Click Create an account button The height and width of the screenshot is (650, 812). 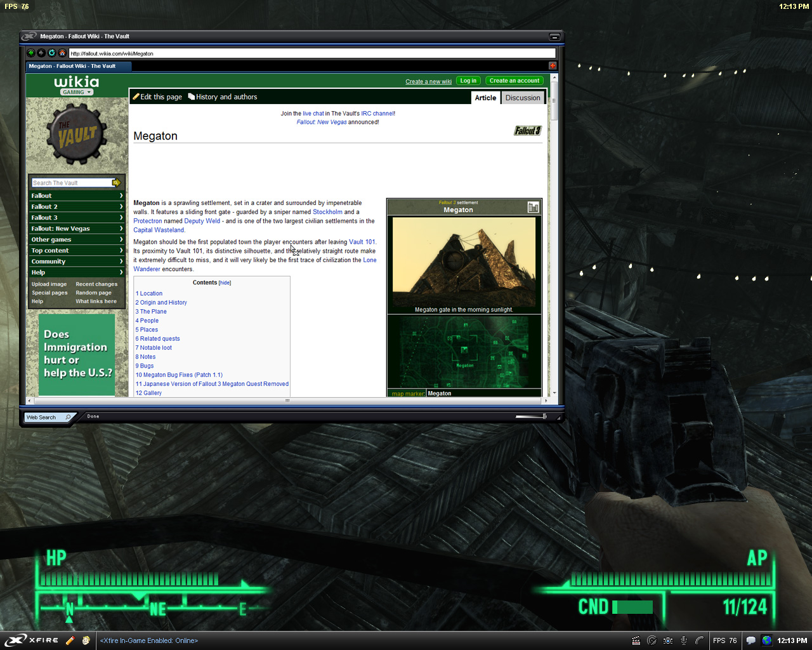coord(514,81)
